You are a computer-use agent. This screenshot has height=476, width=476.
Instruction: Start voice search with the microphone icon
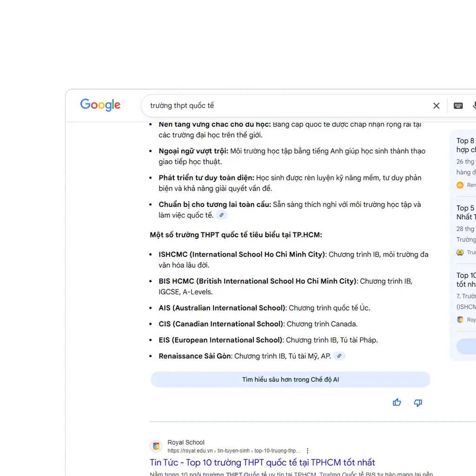coord(474,106)
